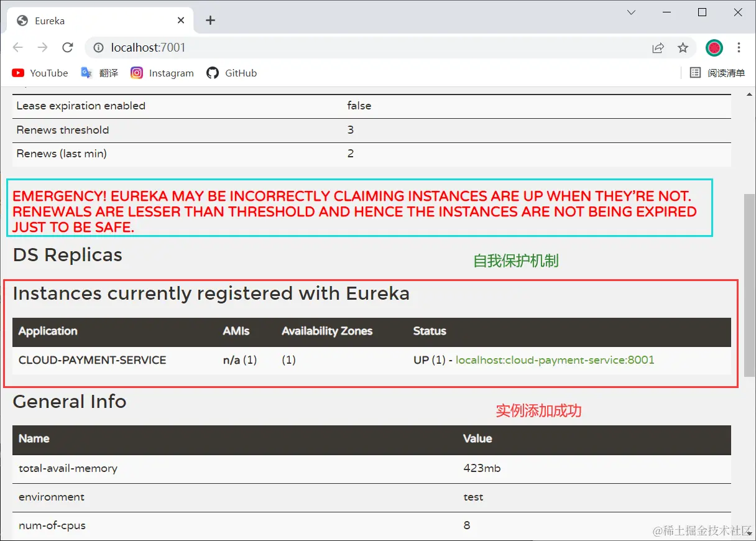Close the Eureka tab
Image resolution: width=756 pixels, height=541 pixels.
181,21
